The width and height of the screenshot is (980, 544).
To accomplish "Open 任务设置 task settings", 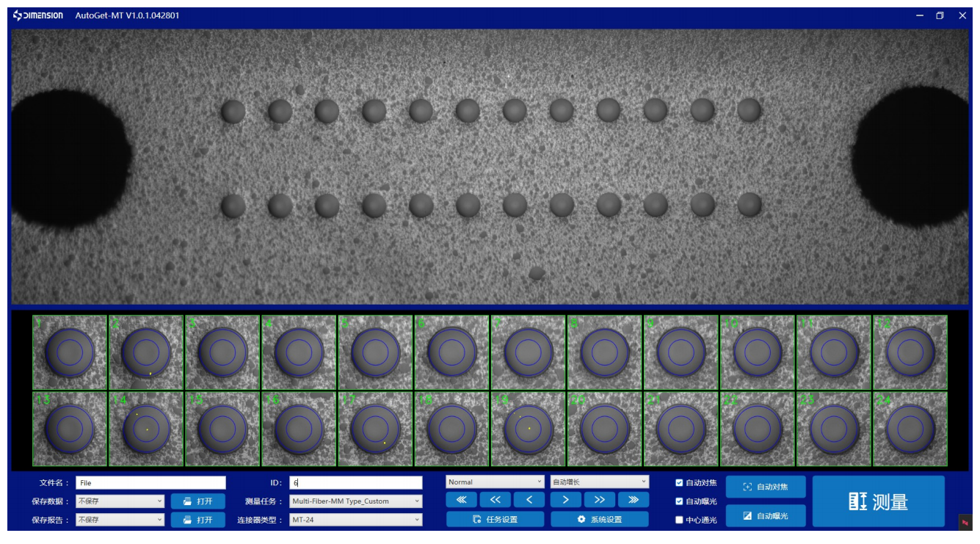I will 496,519.
